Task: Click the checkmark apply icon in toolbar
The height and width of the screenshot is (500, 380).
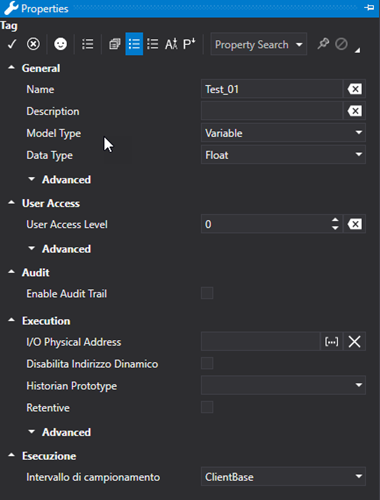Action: pos(12,44)
